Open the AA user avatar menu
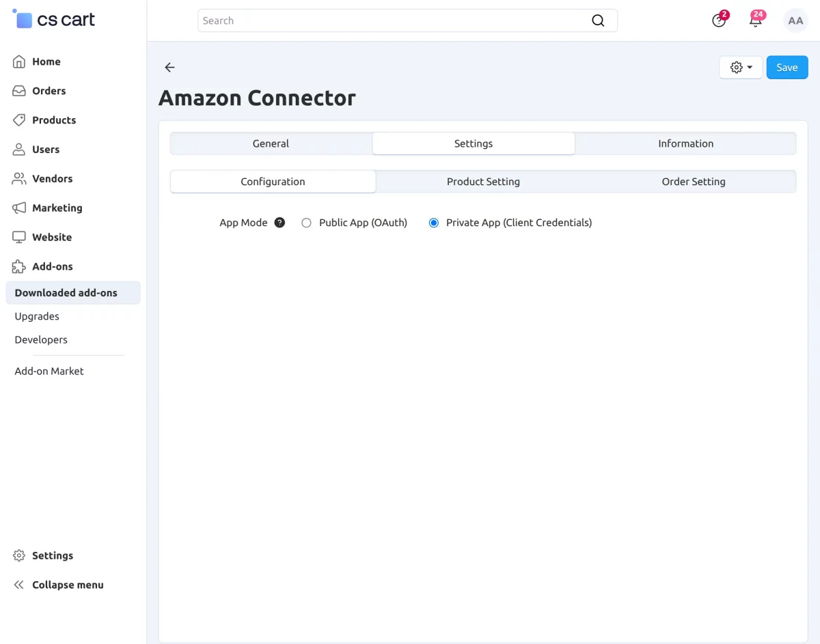820x644 pixels. click(x=795, y=20)
